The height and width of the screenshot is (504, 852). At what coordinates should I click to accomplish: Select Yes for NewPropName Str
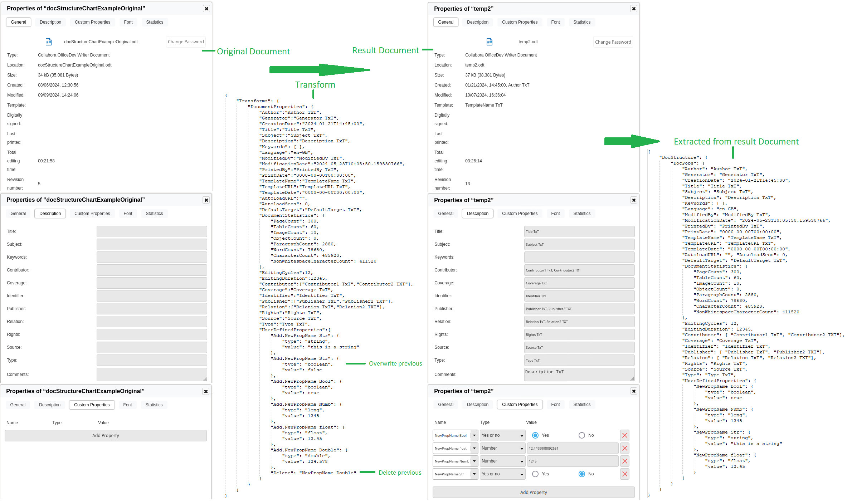[x=535, y=474]
